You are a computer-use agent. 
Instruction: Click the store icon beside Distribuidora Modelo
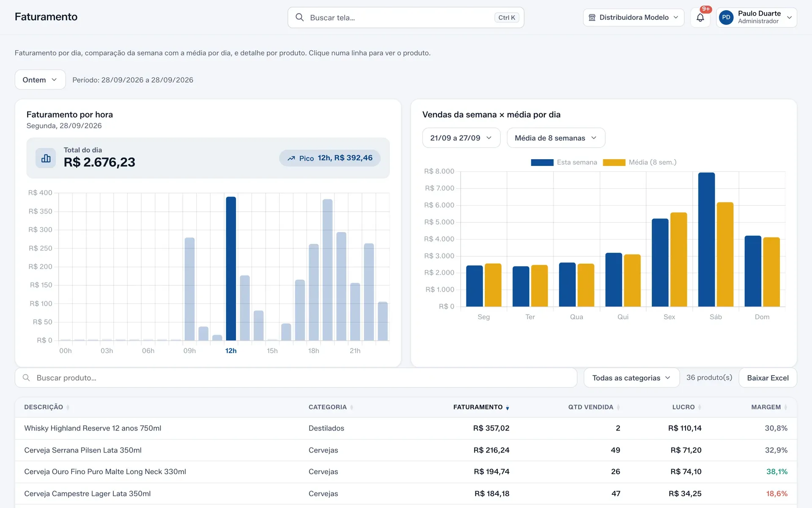592,17
